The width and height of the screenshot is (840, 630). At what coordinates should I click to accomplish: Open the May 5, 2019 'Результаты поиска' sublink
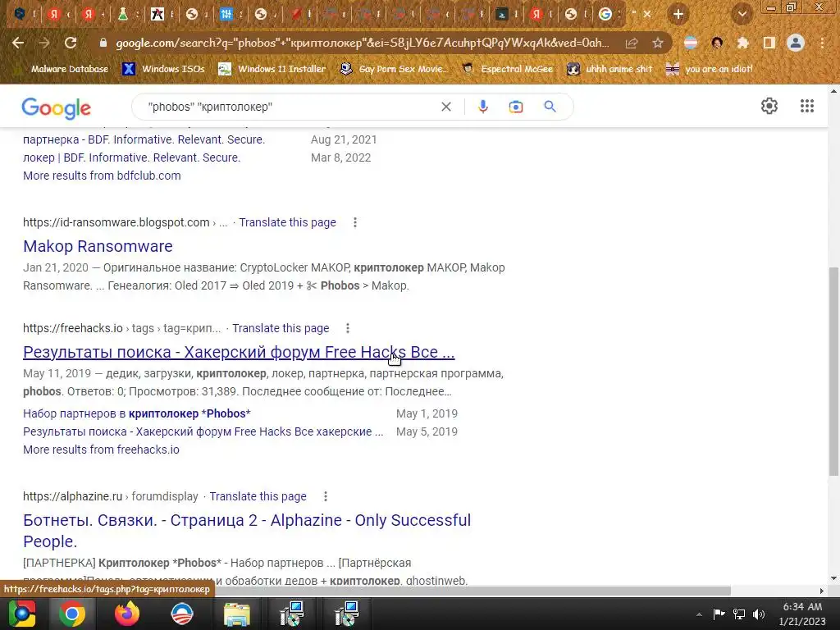click(203, 431)
